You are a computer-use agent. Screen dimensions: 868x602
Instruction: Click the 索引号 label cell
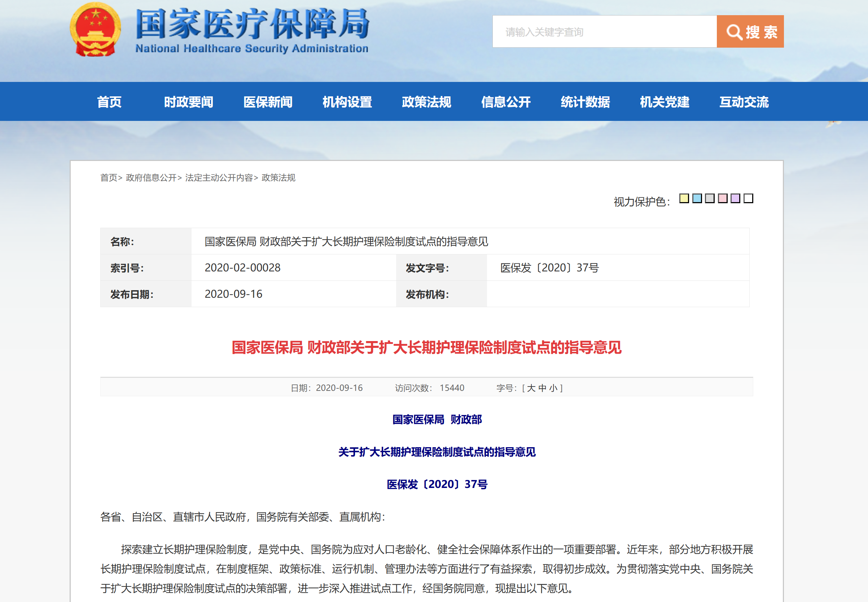146,268
